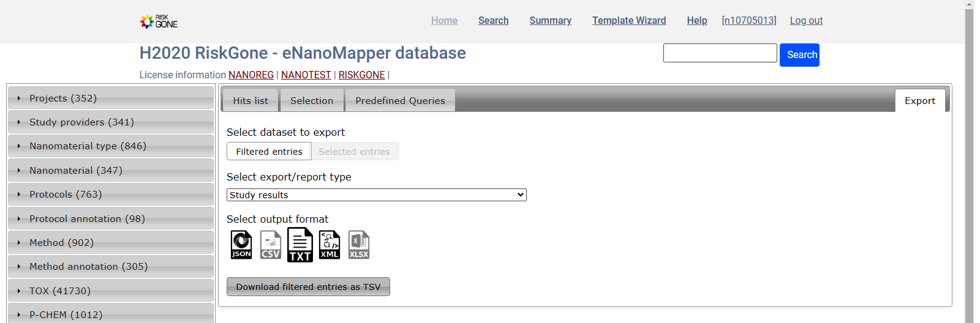980x323 pixels.
Task: Select XML output format icon
Action: point(330,245)
